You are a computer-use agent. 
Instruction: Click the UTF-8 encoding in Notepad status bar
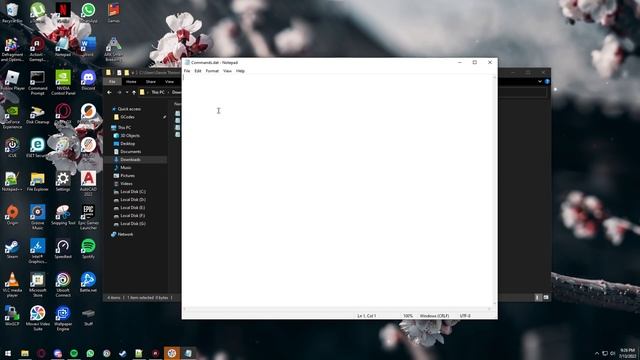pyautogui.click(x=465, y=316)
